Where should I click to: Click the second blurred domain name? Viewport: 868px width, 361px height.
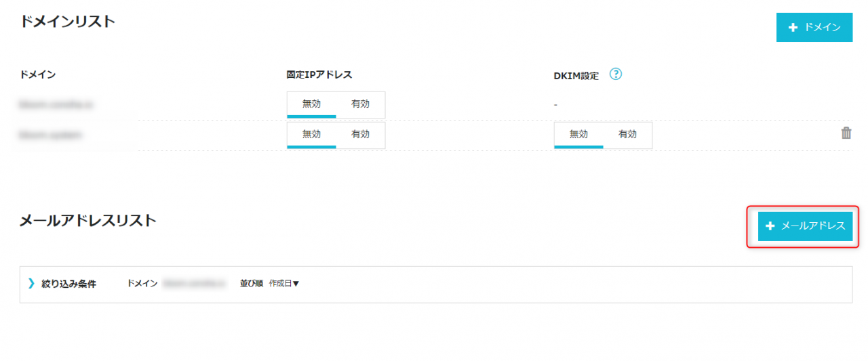pos(50,135)
